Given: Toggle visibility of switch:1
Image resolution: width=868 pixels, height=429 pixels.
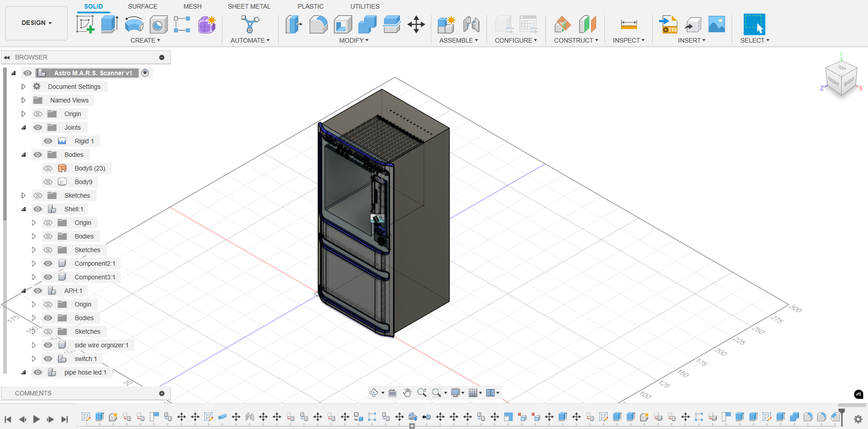Looking at the screenshot, I should (48, 359).
